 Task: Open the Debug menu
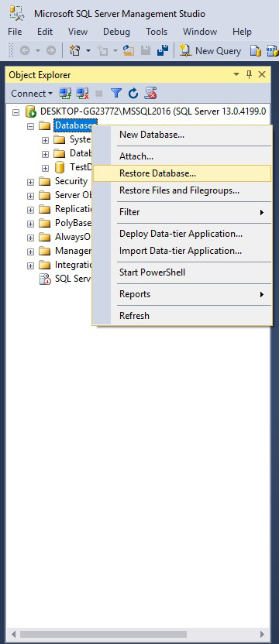tap(116, 32)
